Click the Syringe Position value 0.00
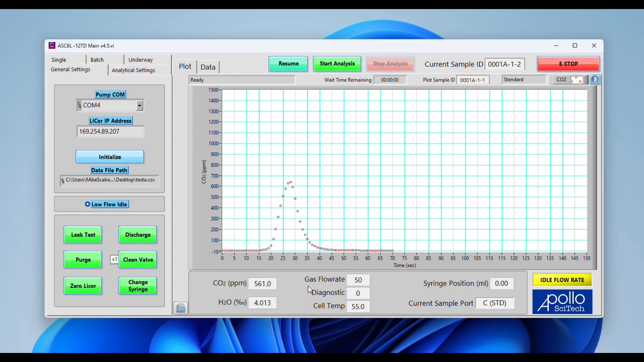This screenshot has width=644, height=362. point(502,284)
